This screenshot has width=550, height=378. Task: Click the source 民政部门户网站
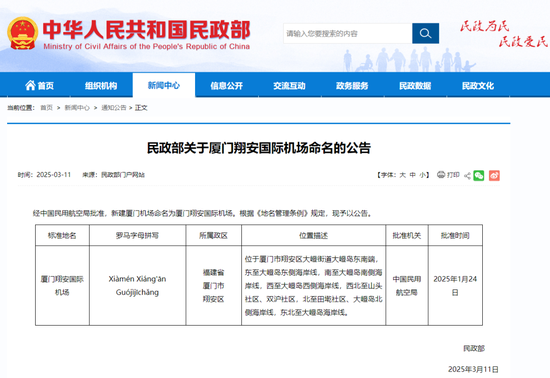[123, 175]
